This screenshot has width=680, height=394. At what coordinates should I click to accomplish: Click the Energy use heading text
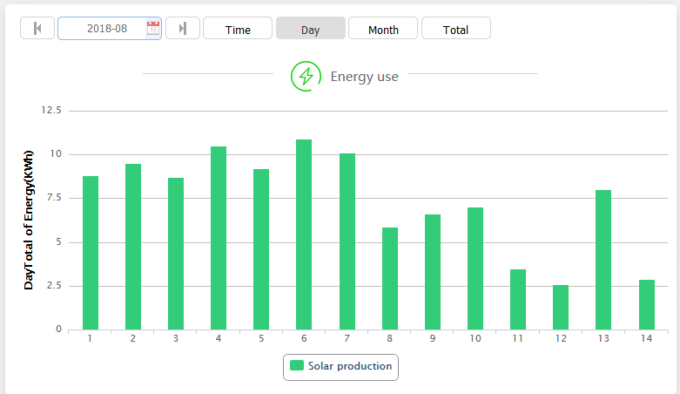pyautogui.click(x=364, y=77)
